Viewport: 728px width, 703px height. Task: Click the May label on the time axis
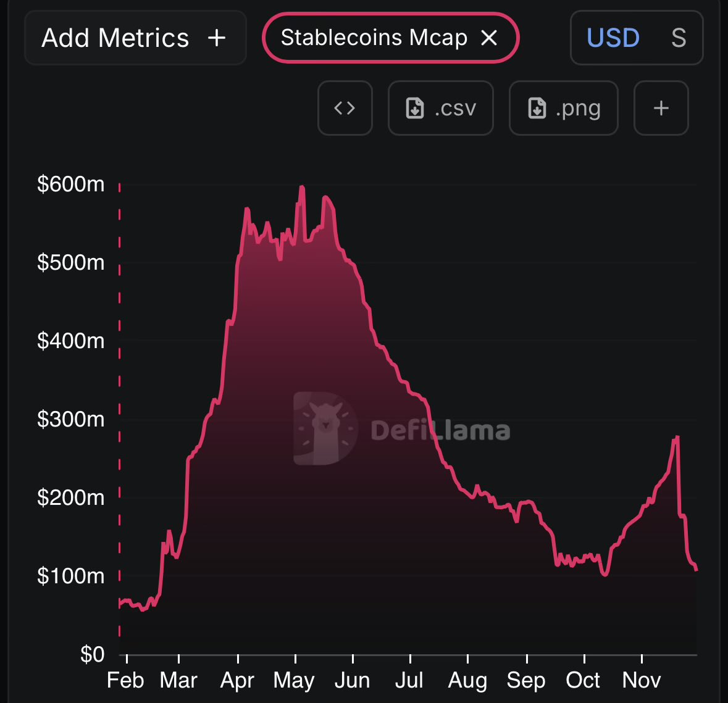(294, 680)
